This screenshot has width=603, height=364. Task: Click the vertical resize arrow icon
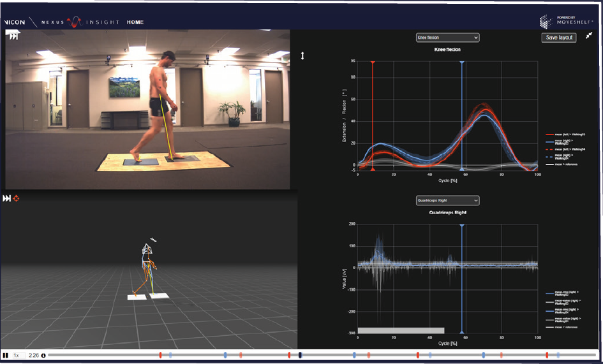[x=302, y=56]
